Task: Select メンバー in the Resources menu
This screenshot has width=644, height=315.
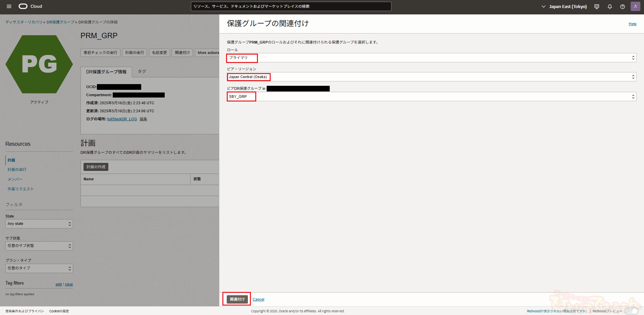Action: tap(15, 179)
